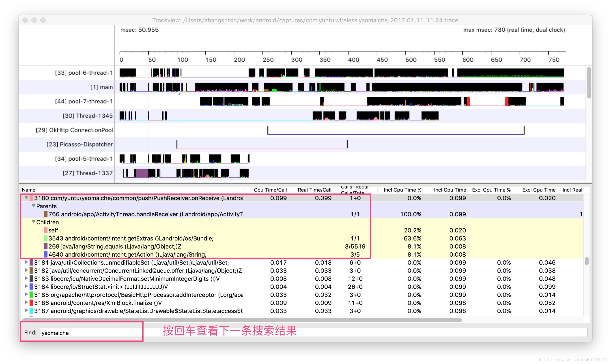Sort by Cpu Time/Call column
Screen dimensions: 611x364
tap(270, 190)
